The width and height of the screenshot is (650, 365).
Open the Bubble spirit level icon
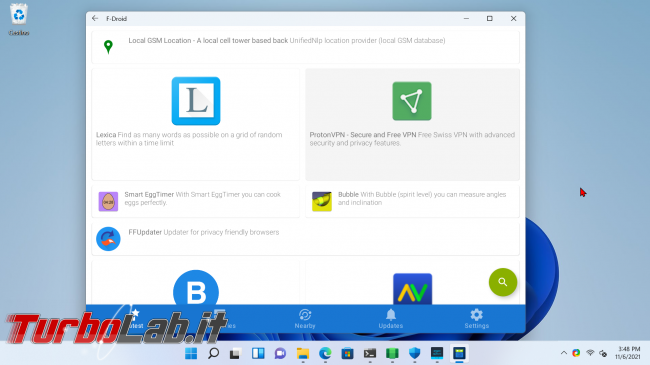[x=322, y=202]
